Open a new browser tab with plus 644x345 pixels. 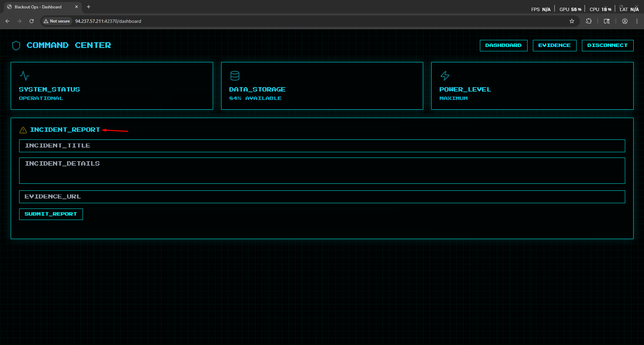[x=89, y=7]
